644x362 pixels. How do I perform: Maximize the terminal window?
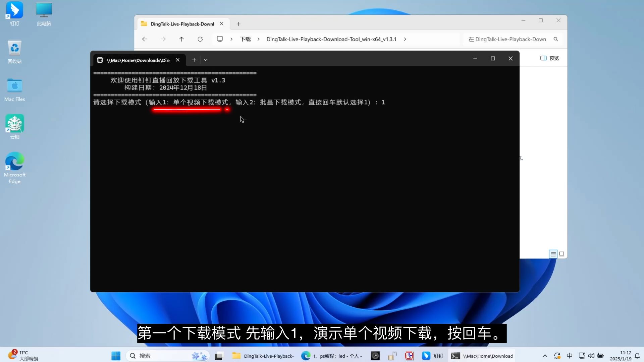point(493,58)
